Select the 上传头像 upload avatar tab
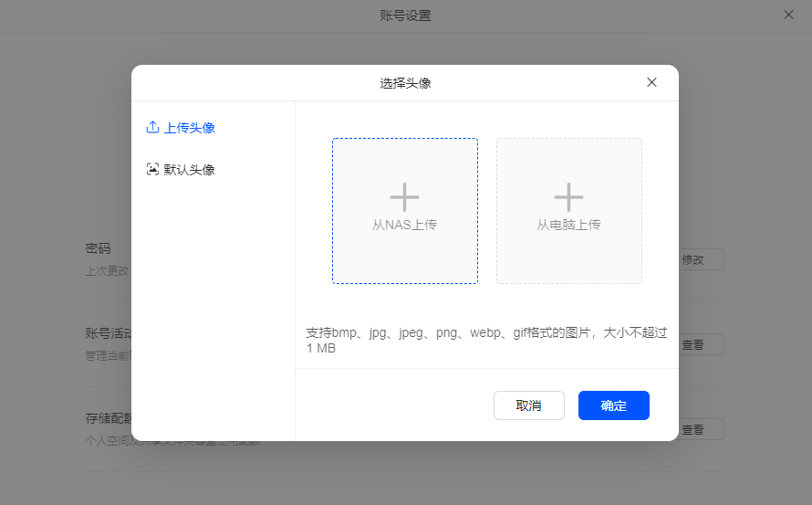The width and height of the screenshot is (812, 505). pyautogui.click(x=181, y=128)
